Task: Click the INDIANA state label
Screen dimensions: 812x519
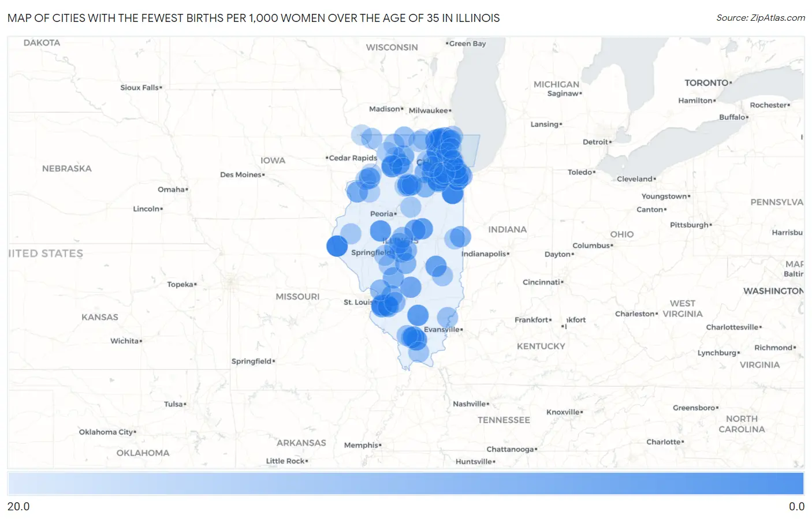Action: (507, 229)
